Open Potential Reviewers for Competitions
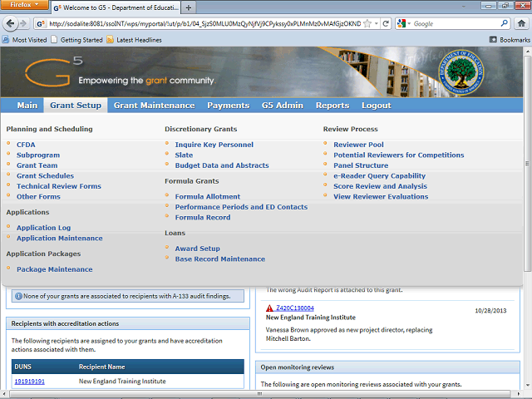The height and width of the screenshot is (399, 532). 398,155
